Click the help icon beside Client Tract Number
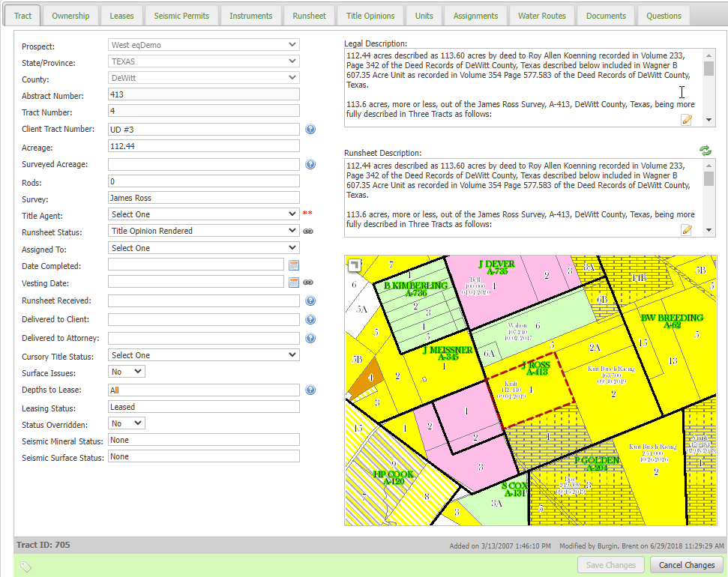This screenshot has width=728, height=577. [310, 130]
